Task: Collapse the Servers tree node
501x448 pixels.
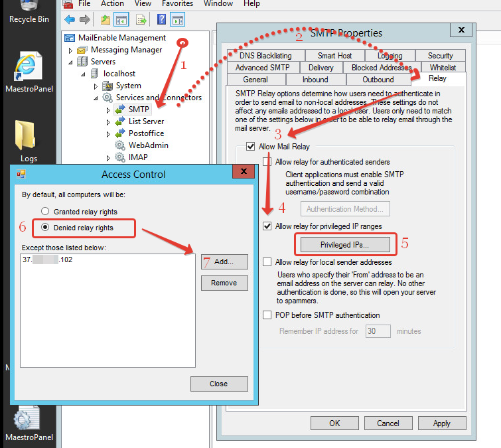Action: (x=70, y=62)
